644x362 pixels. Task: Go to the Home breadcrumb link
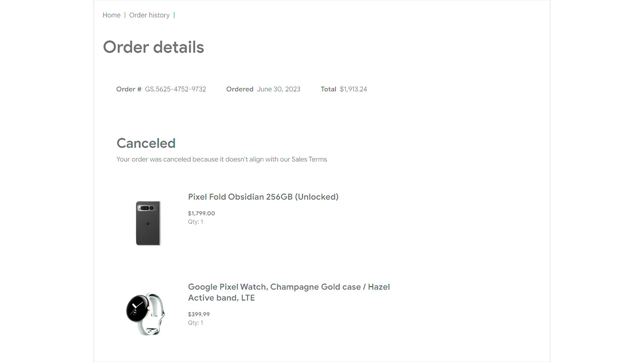[112, 15]
